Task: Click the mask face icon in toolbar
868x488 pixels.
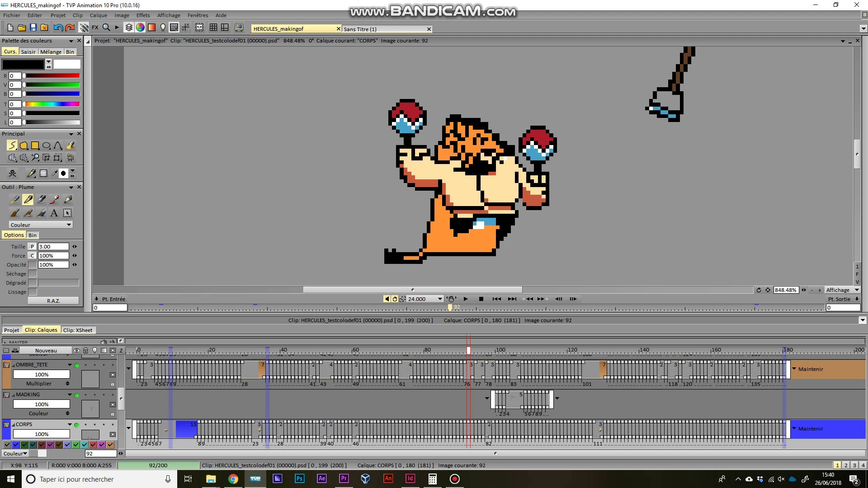Action: tap(199, 28)
